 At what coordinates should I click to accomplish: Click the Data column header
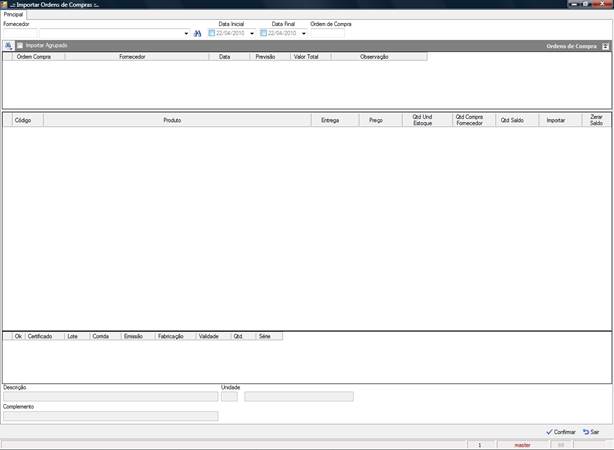click(229, 57)
